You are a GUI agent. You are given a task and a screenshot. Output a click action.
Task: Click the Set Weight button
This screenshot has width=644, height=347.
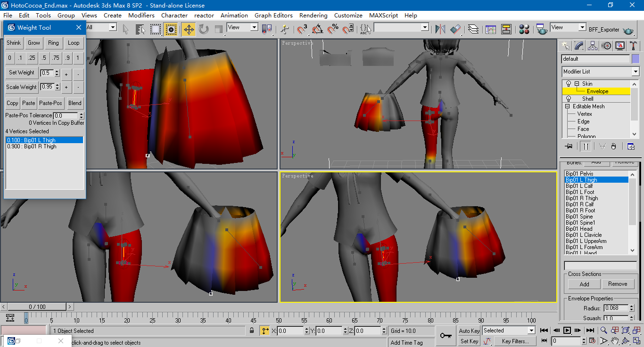pyautogui.click(x=22, y=73)
